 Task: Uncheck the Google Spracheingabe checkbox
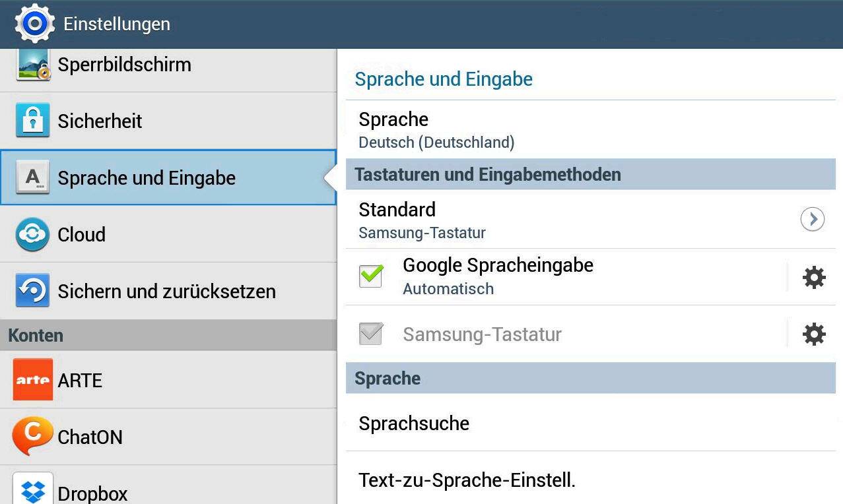[371, 275]
